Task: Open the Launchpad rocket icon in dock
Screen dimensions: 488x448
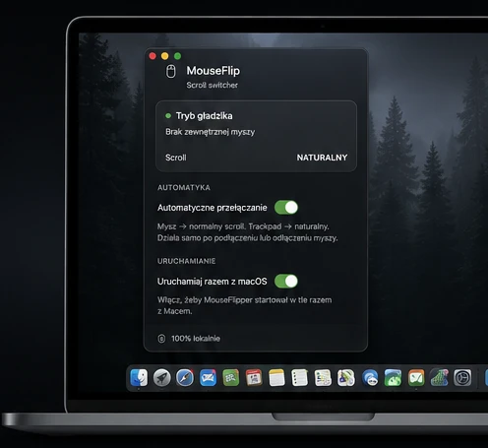Action: (x=162, y=377)
